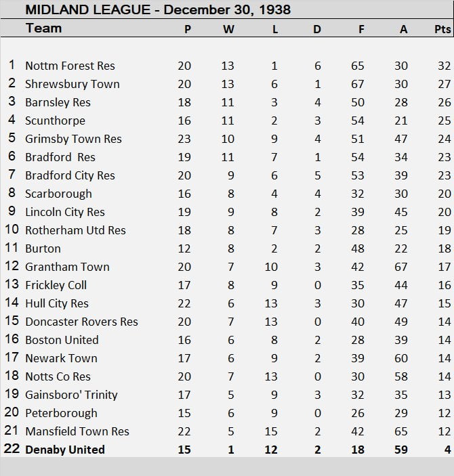This screenshot has width=454, height=476.
Task: Click the Pts column header
Action: tap(442, 29)
